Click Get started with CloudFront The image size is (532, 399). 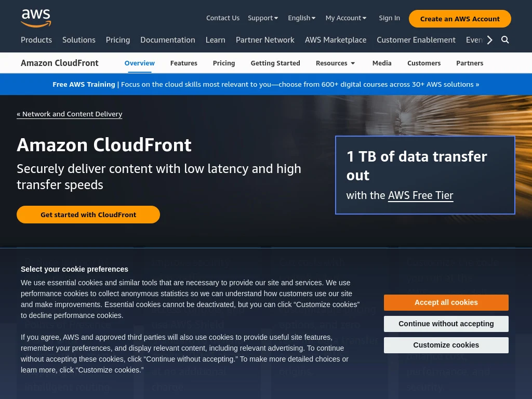pyautogui.click(x=88, y=215)
